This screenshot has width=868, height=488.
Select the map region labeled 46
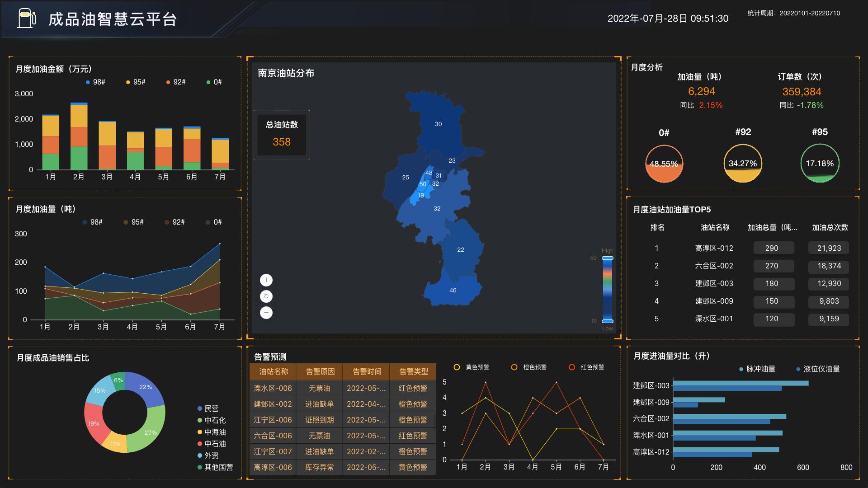tap(453, 291)
